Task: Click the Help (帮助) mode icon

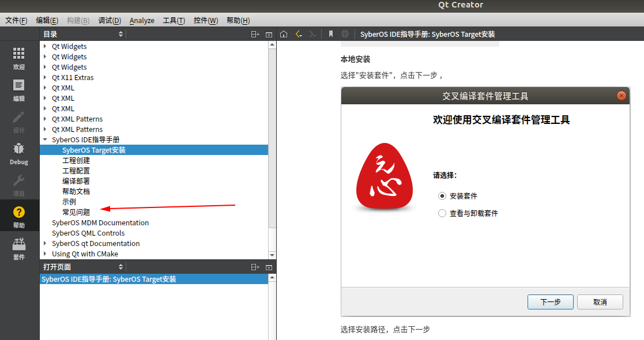Action: tap(19, 217)
